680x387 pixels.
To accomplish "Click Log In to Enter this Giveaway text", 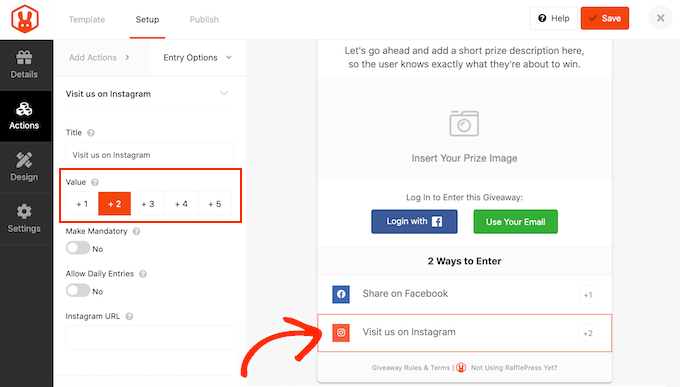I will pyautogui.click(x=464, y=197).
